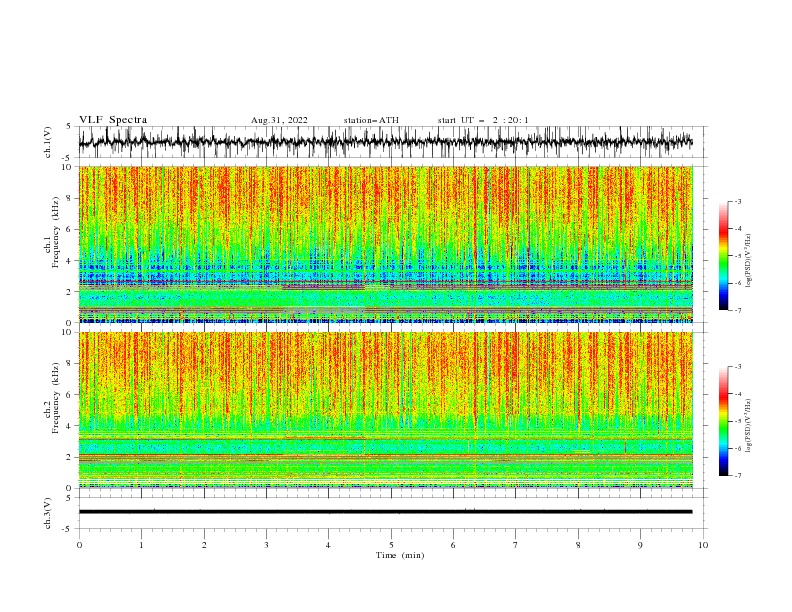Click the "7" minute tick on the time axis
The width and height of the screenshot is (792, 612).
[515, 545]
